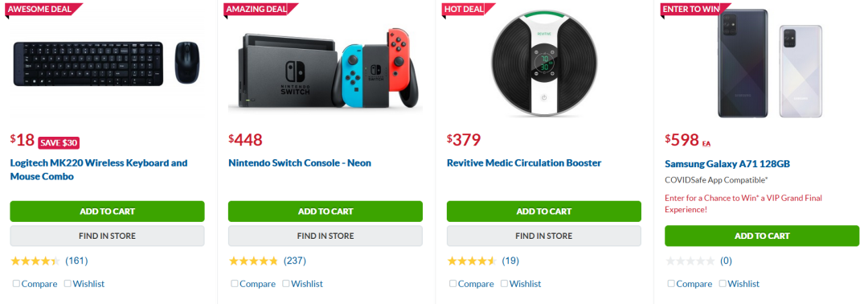Screen dimensions: 868x304
Task: Open the Nintendo Switch console product image
Action: [x=325, y=68]
